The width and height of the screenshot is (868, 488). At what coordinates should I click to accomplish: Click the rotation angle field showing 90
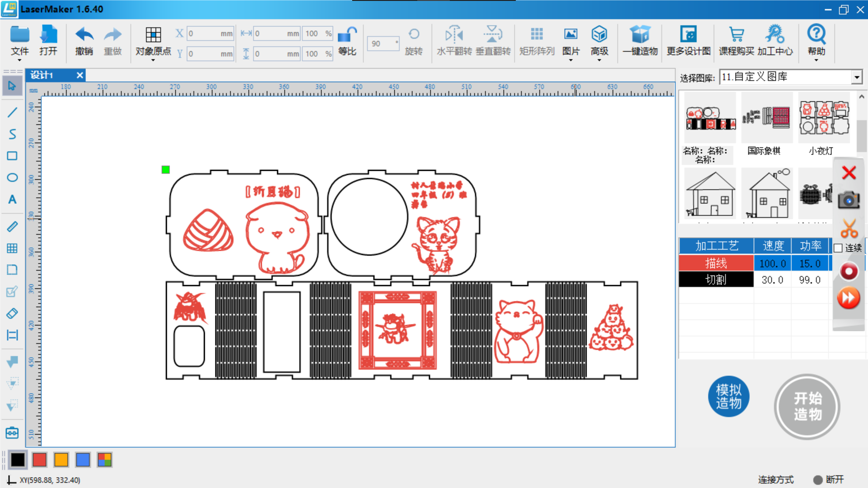click(x=382, y=43)
